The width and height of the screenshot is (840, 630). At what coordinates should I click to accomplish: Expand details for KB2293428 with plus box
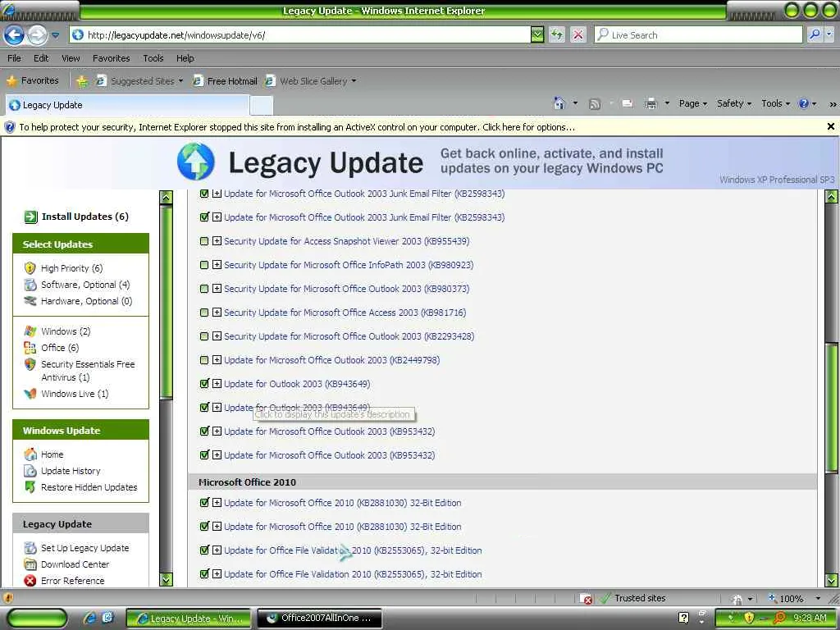(217, 336)
